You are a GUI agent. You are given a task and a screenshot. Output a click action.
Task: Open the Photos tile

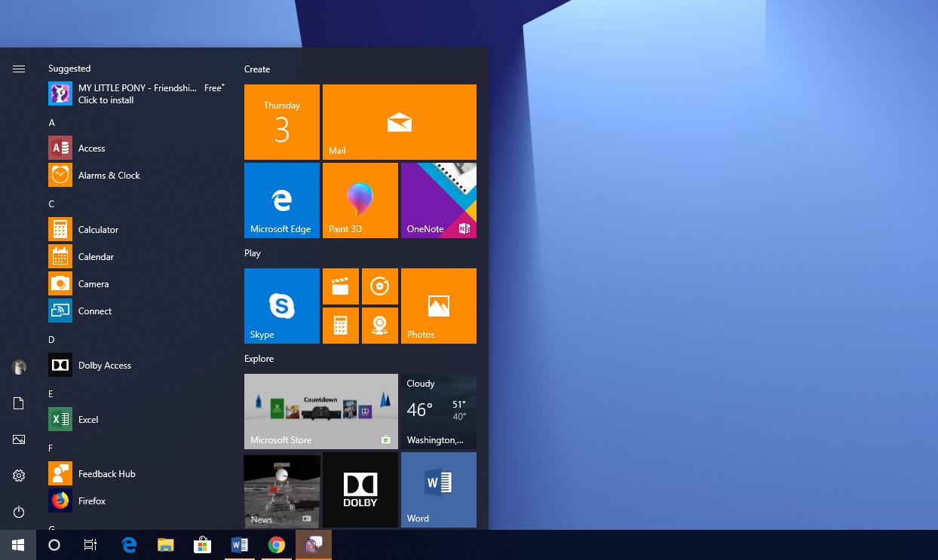point(439,306)
